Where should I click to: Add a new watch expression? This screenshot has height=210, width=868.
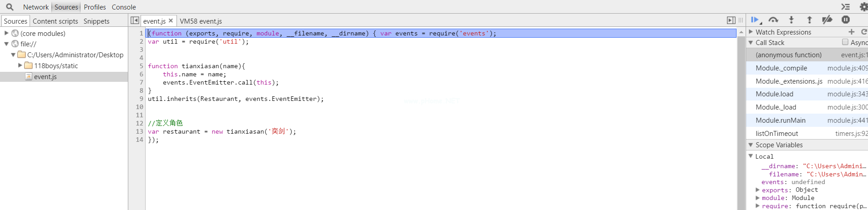tap(852, 32)
